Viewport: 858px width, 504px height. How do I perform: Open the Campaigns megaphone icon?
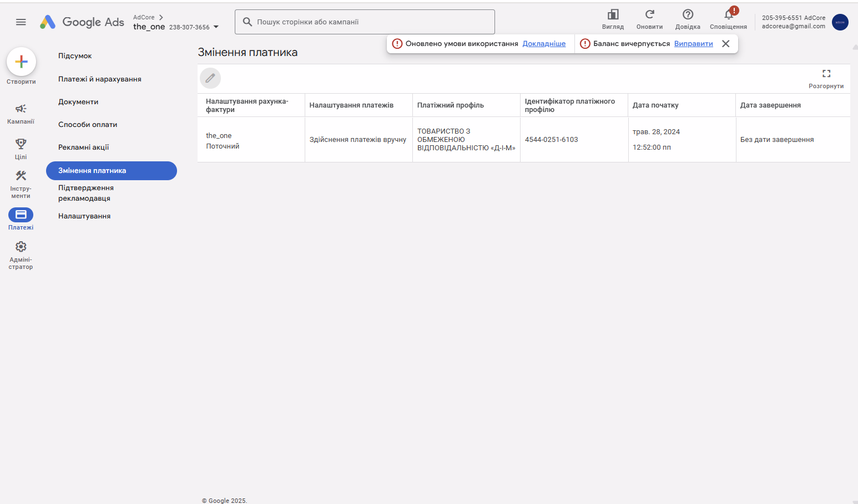[x=21, y=109]
